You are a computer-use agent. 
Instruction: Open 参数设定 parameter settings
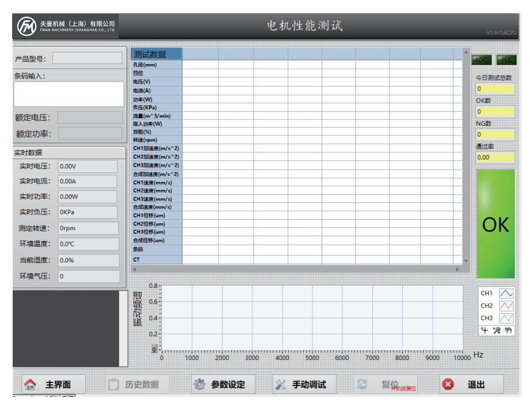[x=223, y=385]
